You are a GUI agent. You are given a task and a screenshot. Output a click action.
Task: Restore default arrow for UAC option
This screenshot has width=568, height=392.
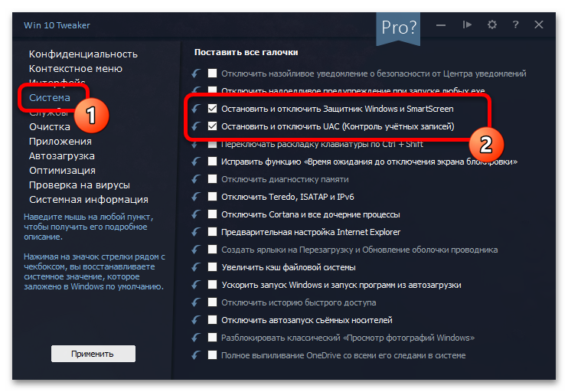(196, 126)
